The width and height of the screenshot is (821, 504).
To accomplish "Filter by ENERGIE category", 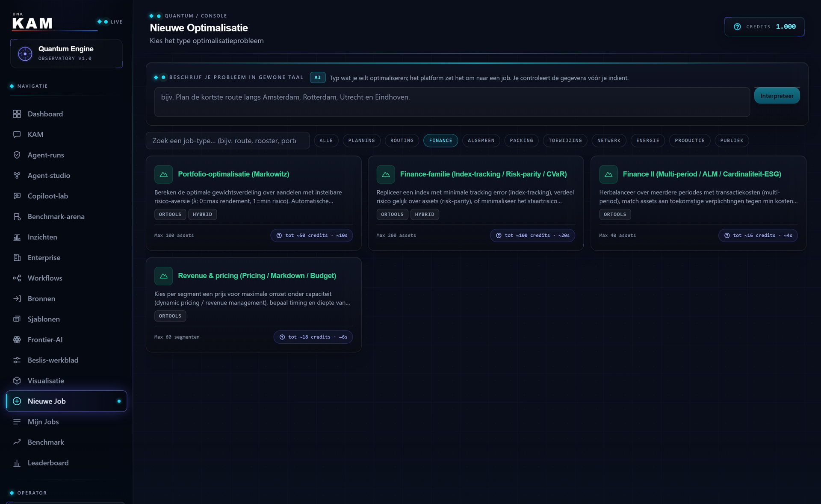I will click(647, 141).
